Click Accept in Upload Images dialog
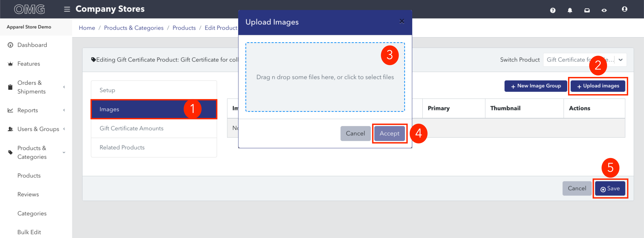The height and width of the screenshot is (238, 644). [x=389, y=133]
